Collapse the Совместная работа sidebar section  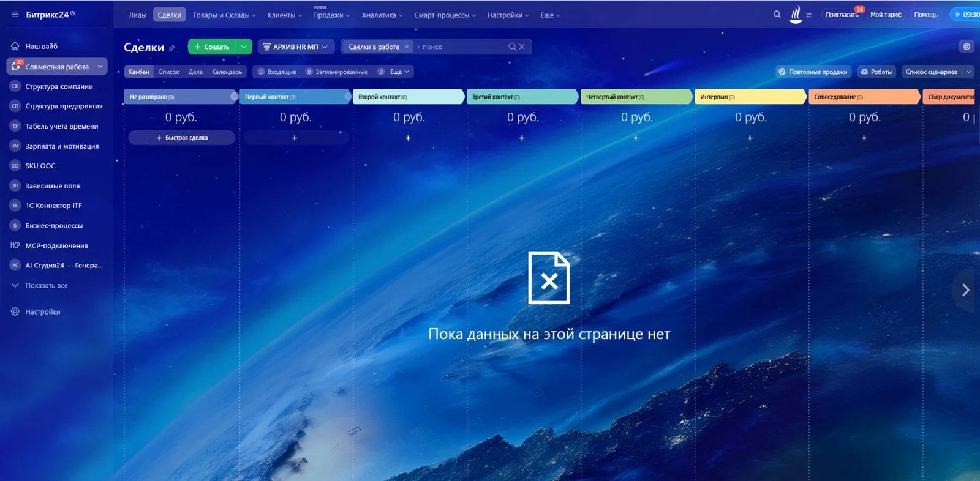pyautogui.click(x=100, y=67)
